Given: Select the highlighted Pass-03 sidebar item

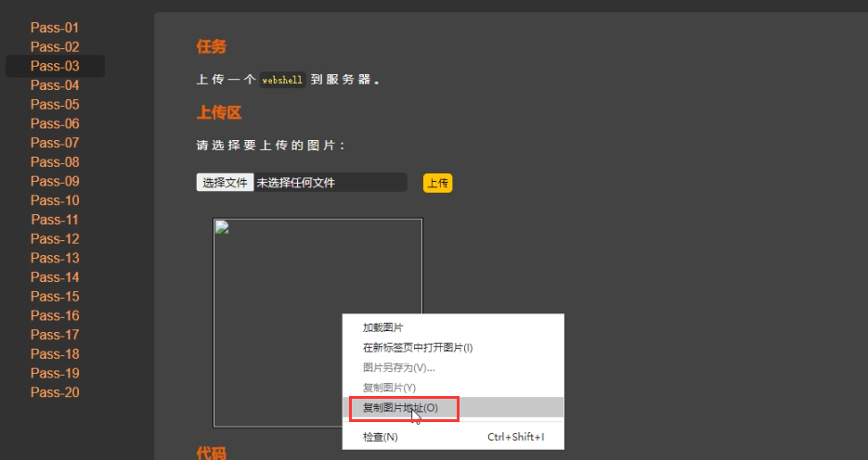Looking at the screenshot, I should 55,66.
